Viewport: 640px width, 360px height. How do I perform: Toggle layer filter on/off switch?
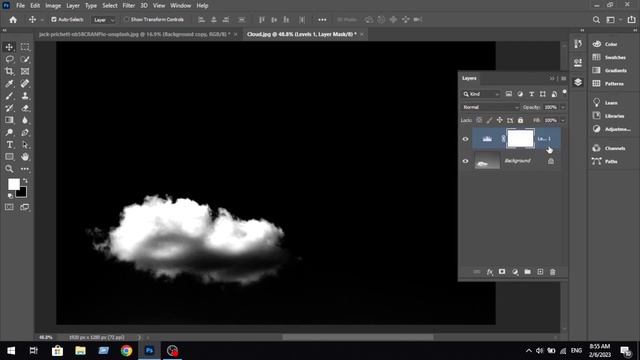click(564, 93)
